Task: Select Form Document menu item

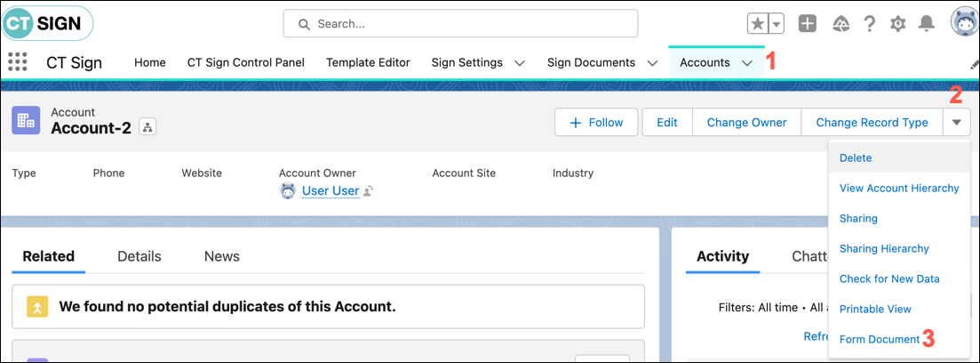Action: pyautogui.click(x=899, y=339)
